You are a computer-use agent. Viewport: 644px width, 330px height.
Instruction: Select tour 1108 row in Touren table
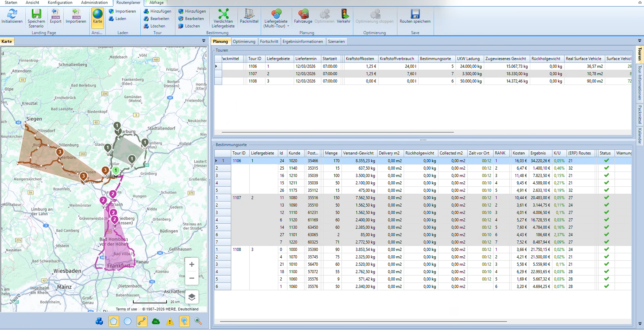[423, 81]
